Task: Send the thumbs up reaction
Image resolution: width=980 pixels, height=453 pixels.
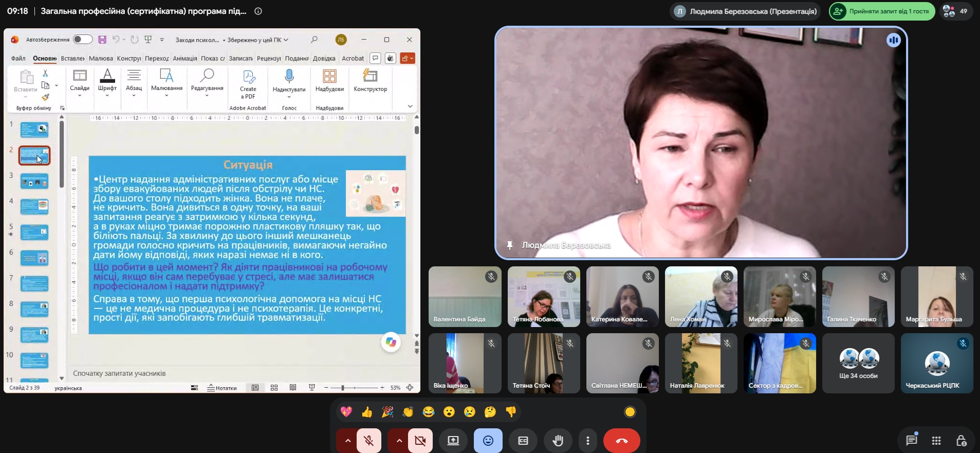Action: (367, 412)
